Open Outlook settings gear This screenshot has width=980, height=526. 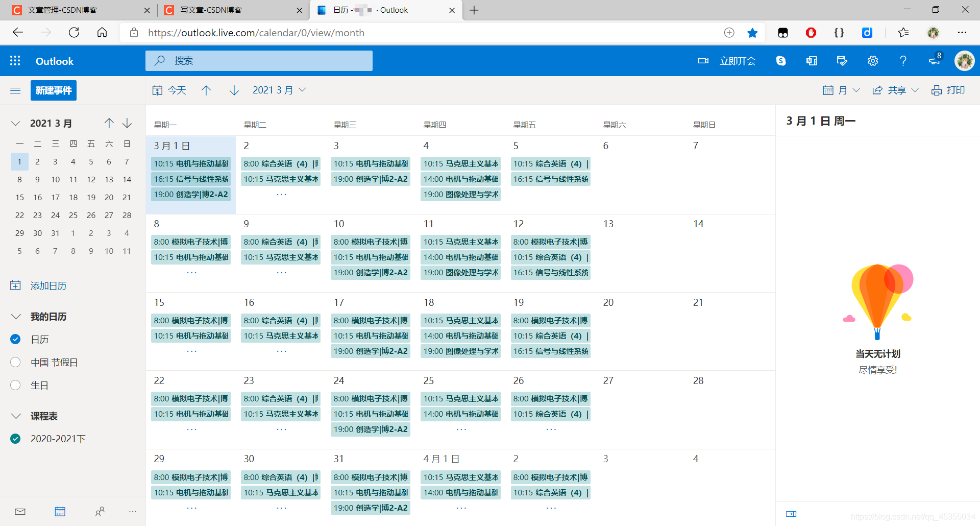tap(873, 61)
